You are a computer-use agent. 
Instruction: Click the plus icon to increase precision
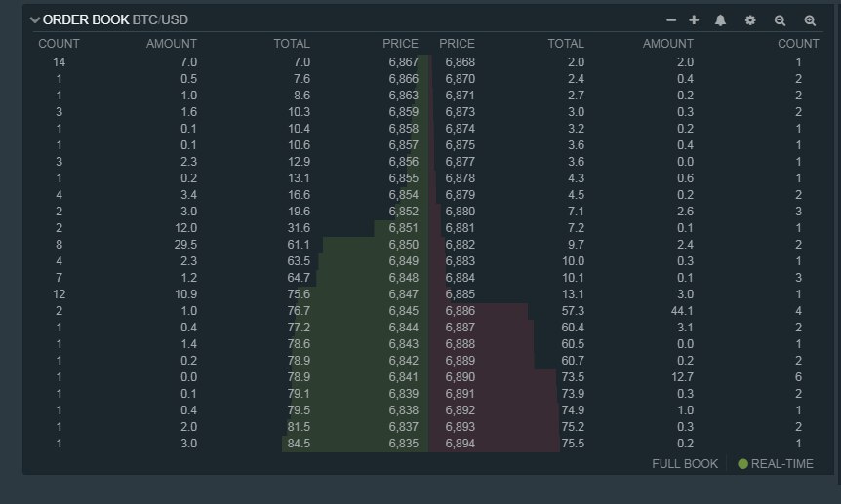[694, 19]
